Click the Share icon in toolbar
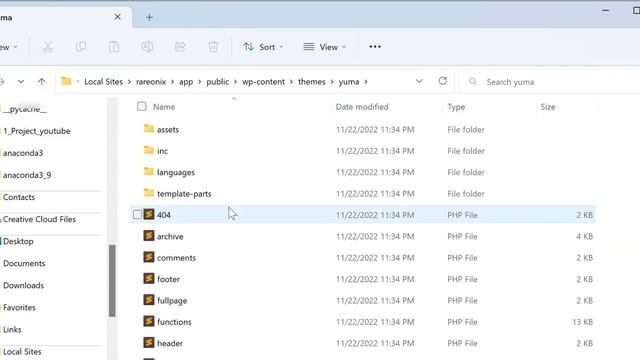 [x=180, y=47]
